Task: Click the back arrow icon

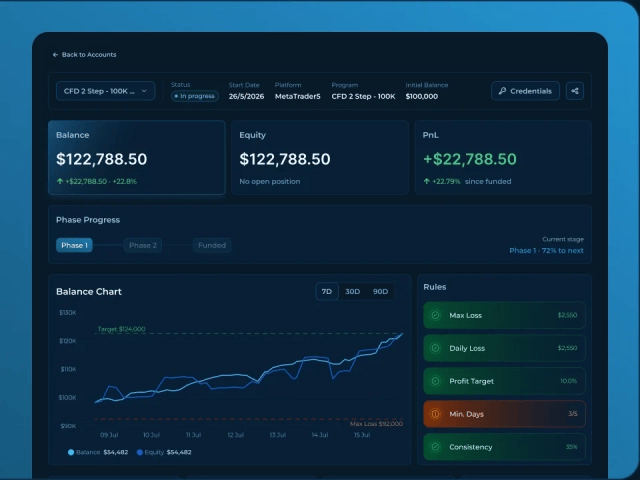Action: tap(55, 55)
